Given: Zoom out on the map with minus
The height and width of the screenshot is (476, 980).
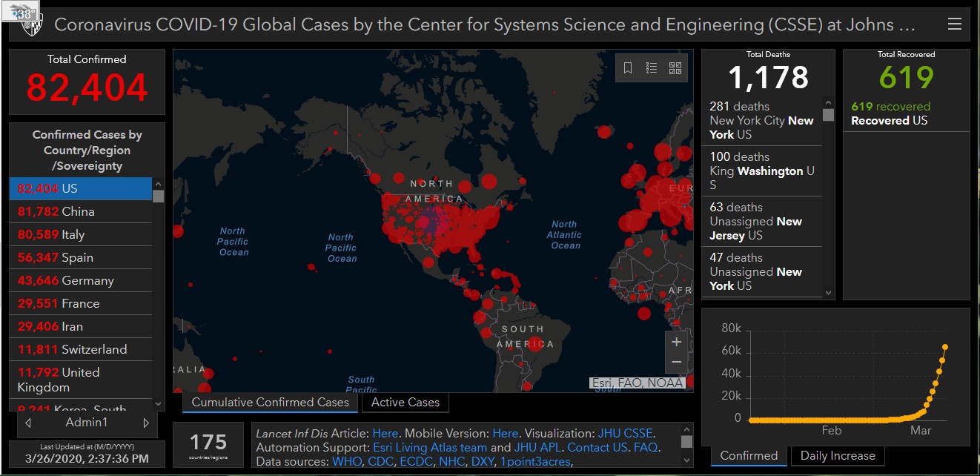Looking at the screenshot, I should [676, 363].
